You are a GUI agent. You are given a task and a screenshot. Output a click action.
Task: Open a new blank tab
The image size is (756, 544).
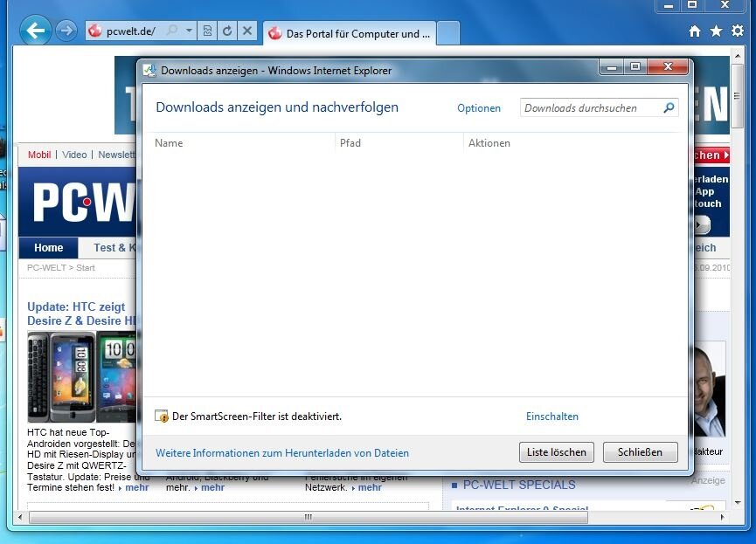pyautogui.click(x=447, y=34)
